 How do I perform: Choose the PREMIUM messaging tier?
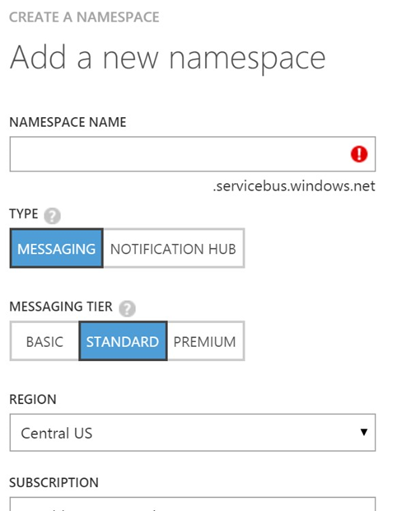(x=205, y=341)
